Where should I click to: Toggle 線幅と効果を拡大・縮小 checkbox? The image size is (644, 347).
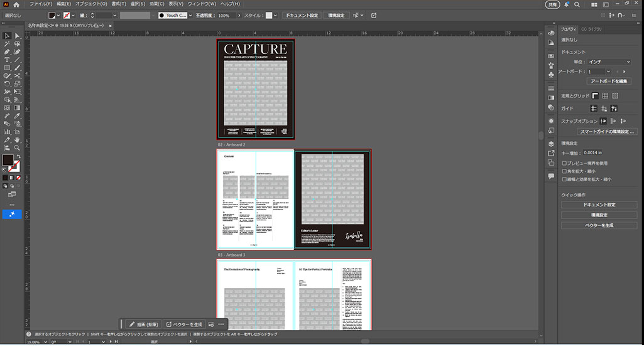click(x=564, y=179)
